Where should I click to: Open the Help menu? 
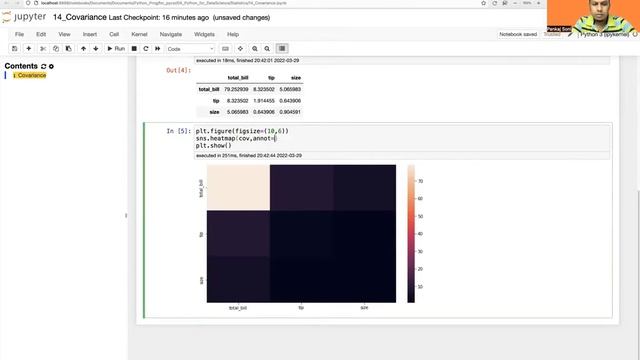click(x=233, y=34)
